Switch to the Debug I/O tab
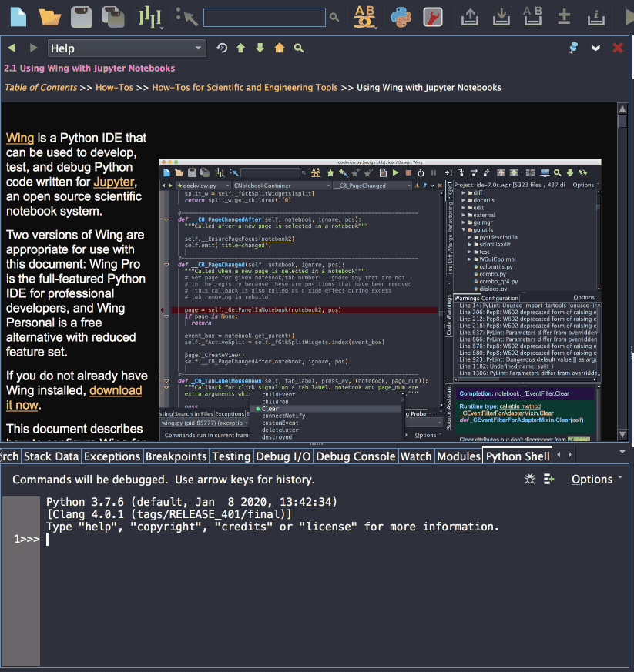 (x=283, y=456)
